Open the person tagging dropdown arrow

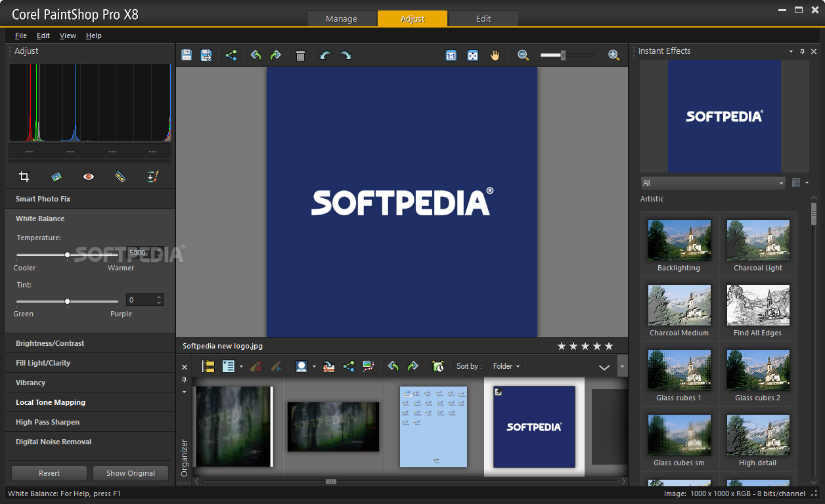pyautogui.click(x=314, y=367)
